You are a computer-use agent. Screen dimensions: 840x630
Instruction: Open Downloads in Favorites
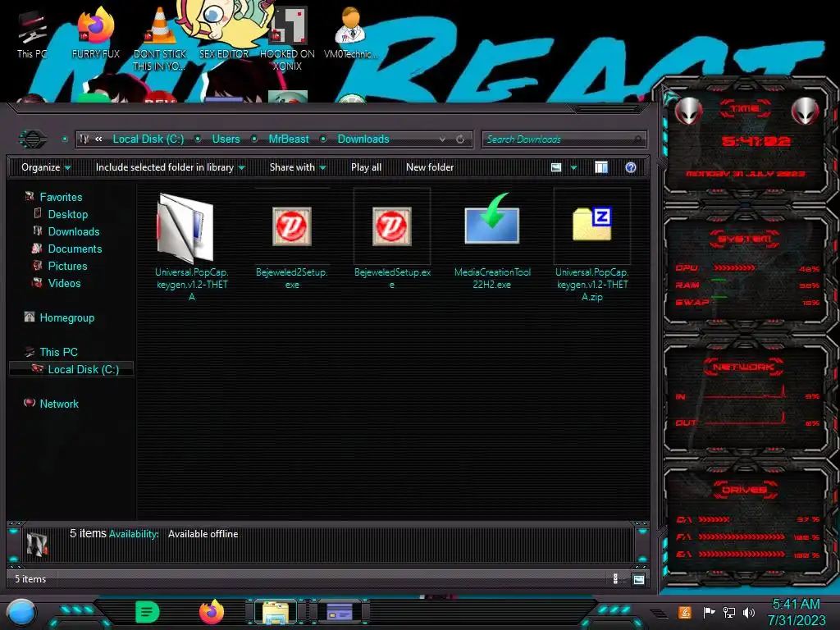(x=73, y=231)
